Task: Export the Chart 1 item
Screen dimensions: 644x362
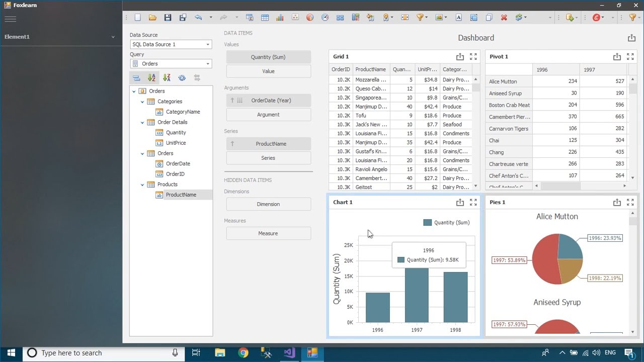Action: pyautogui.click(x=460, y=202)
